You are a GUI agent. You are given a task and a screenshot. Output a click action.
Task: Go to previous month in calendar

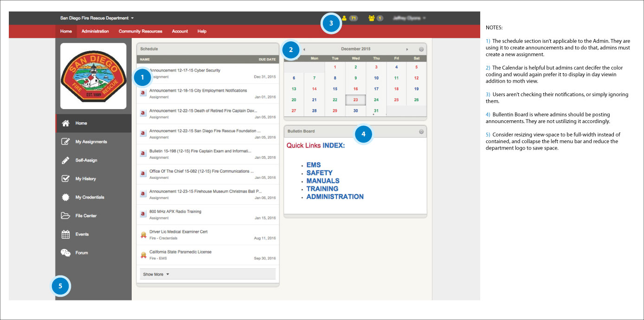[304, 49]
